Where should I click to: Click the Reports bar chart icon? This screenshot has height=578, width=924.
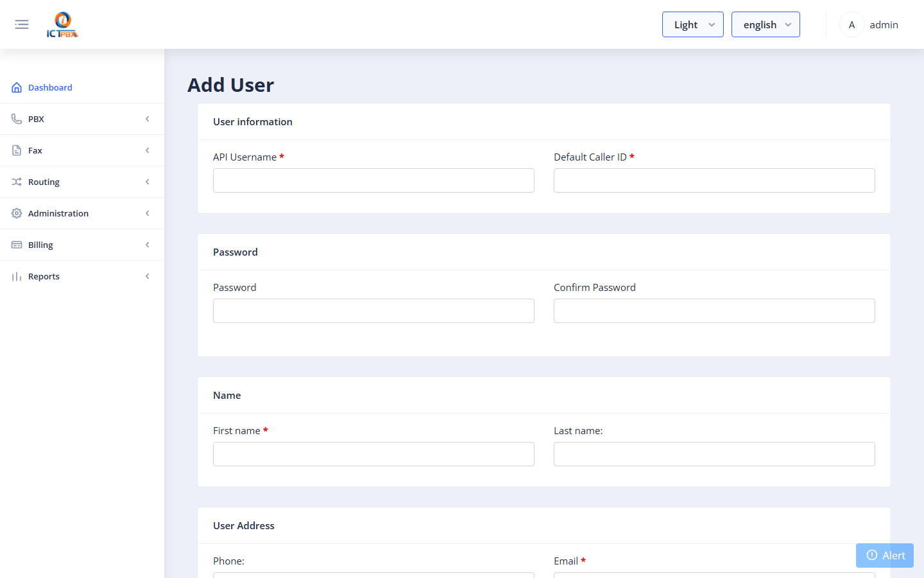coord(17,276)
